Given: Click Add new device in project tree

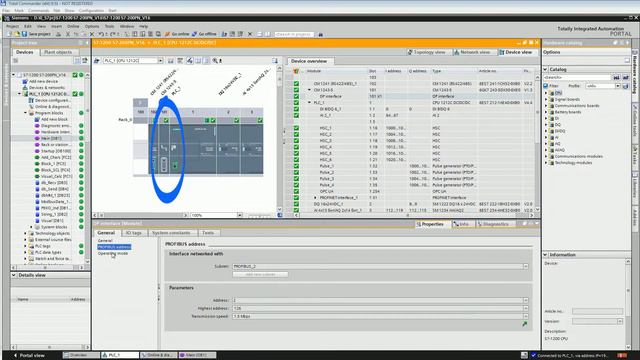Looking at the screenshot, I should coord(43,81).
